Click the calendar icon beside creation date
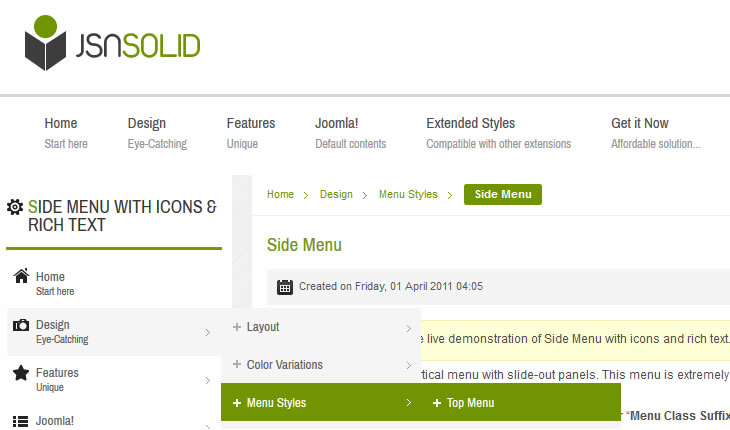Screen dimensions: 730x430 [285, 287]
